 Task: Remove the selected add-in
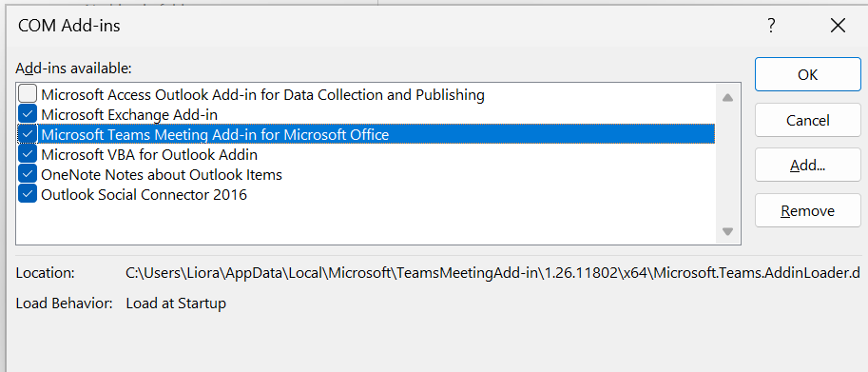[808, 211]
